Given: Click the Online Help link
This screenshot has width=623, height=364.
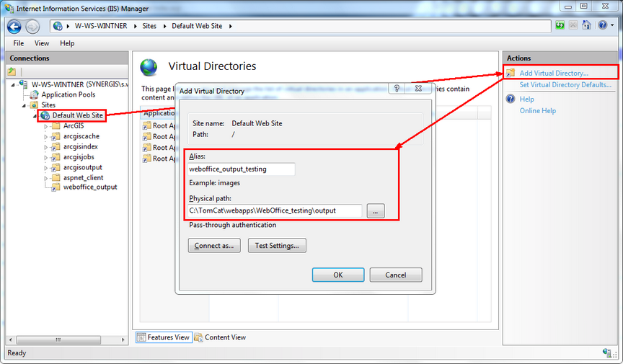Looking at the screenshot, I should pos(538,110).
